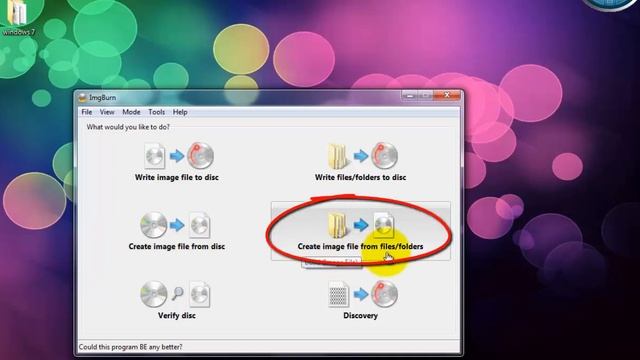Click the Discovery mode icon
The width and height of the screenshot is (640, 360).
(x=363, y=294)
